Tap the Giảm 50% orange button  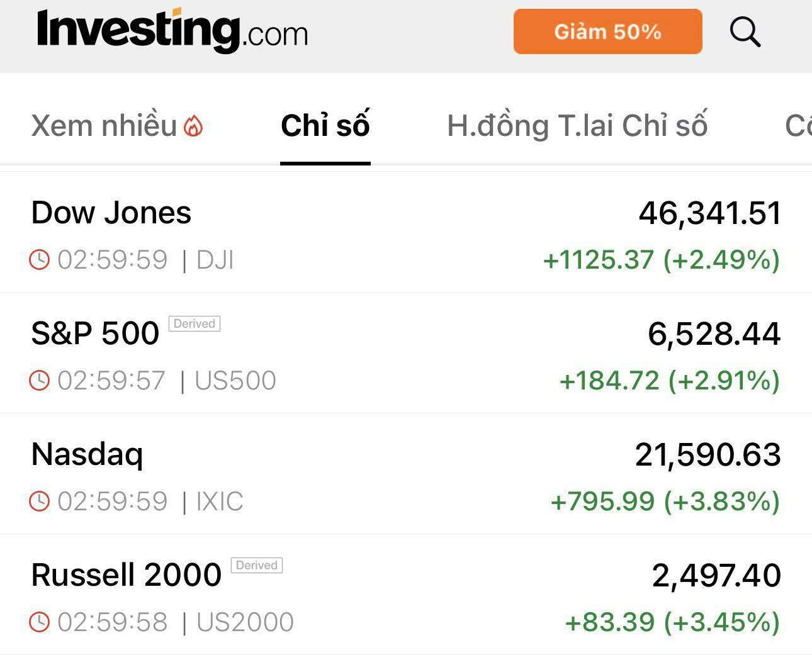coord(607,31)
